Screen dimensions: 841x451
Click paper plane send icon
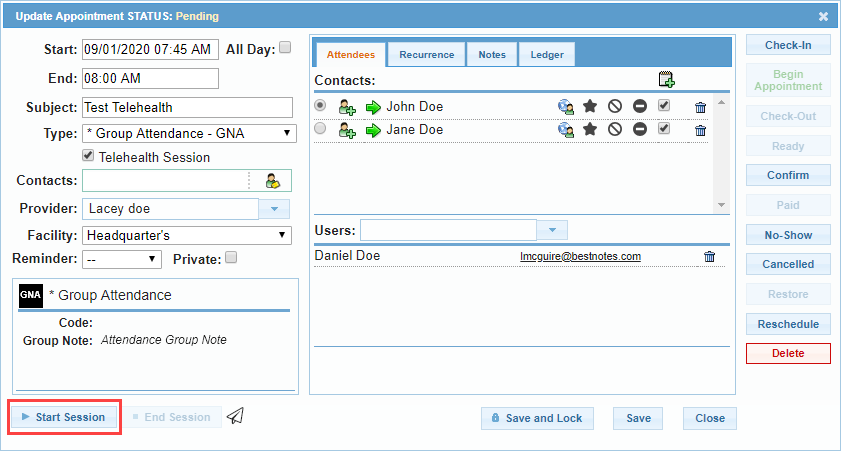(x=235, y=416)
